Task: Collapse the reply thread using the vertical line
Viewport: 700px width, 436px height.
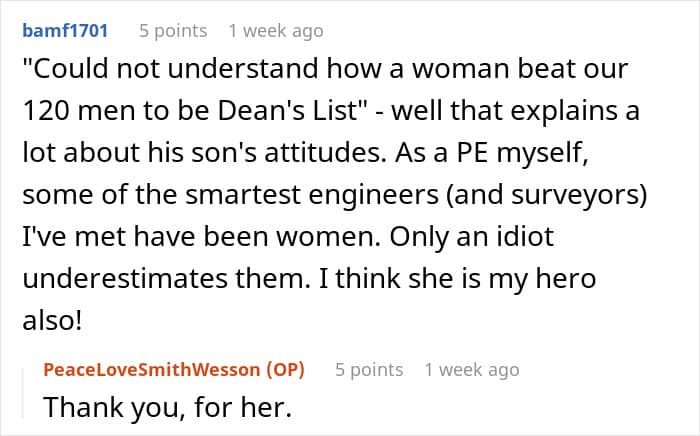Action: (23, 394)
